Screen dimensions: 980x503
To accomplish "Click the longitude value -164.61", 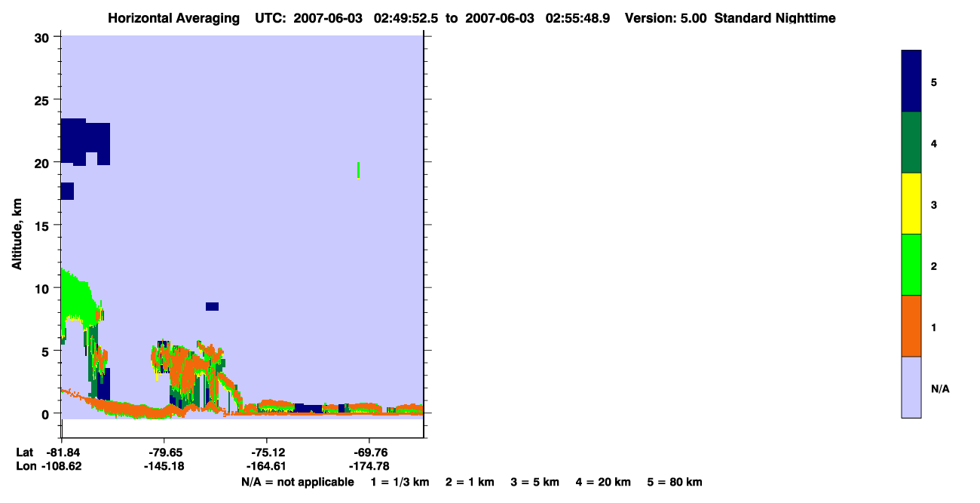I will point(267,466).
